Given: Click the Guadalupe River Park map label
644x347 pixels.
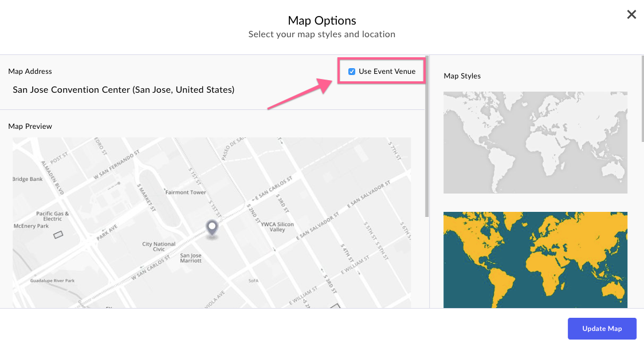Looking at the screenshot, I should coord(52,281).
